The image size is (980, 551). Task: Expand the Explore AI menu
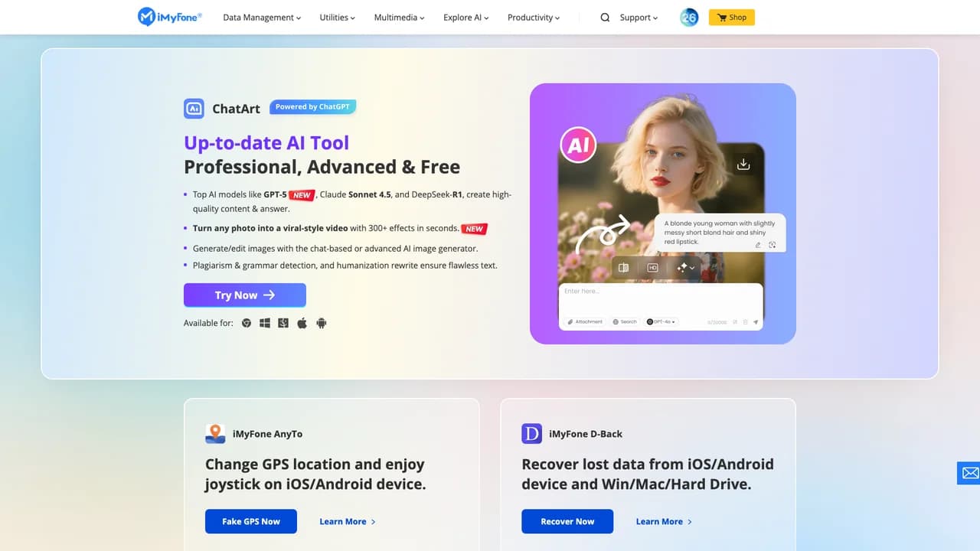pyautogui.click(x=466, y=18)
